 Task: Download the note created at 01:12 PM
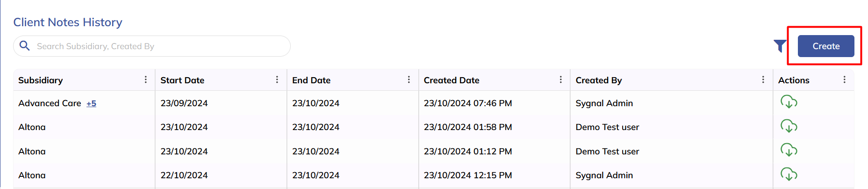point(789,151)
